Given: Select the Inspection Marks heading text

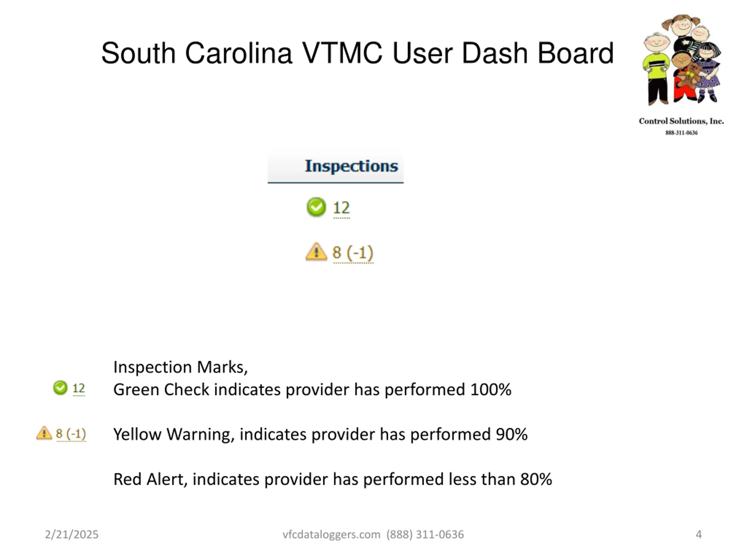Looking at the screenshot, I should (x=181, y=367).
